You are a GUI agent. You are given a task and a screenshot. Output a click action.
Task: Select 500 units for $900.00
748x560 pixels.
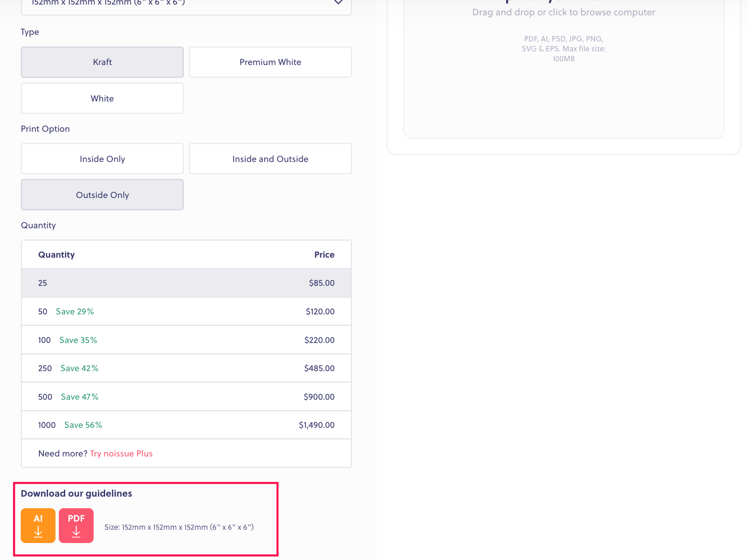click(186, 397)
